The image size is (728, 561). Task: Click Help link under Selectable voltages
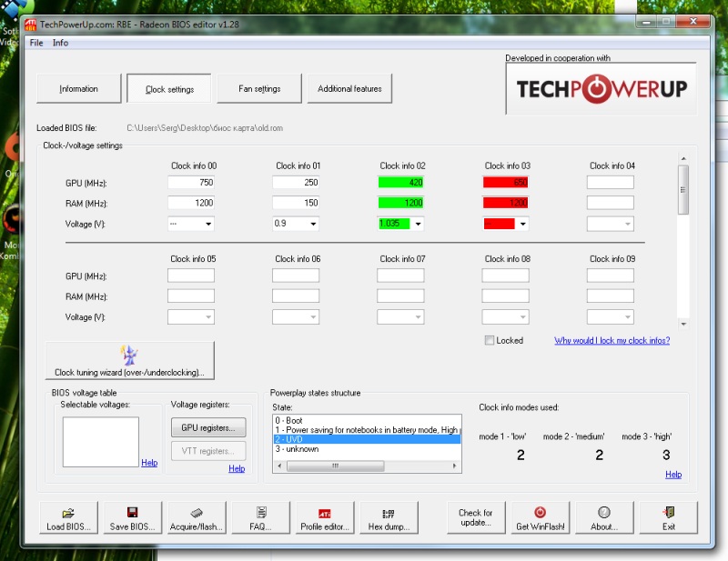(149, 463)
